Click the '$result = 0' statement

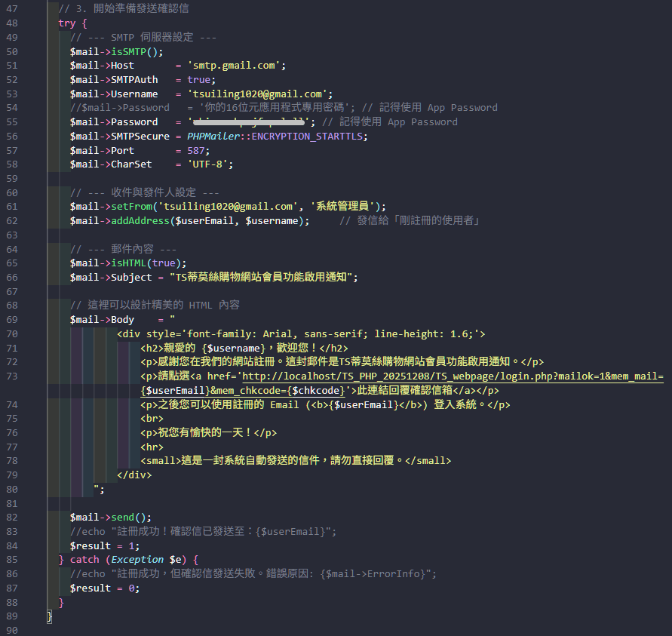pyautogui.click(x=105, y=588)
